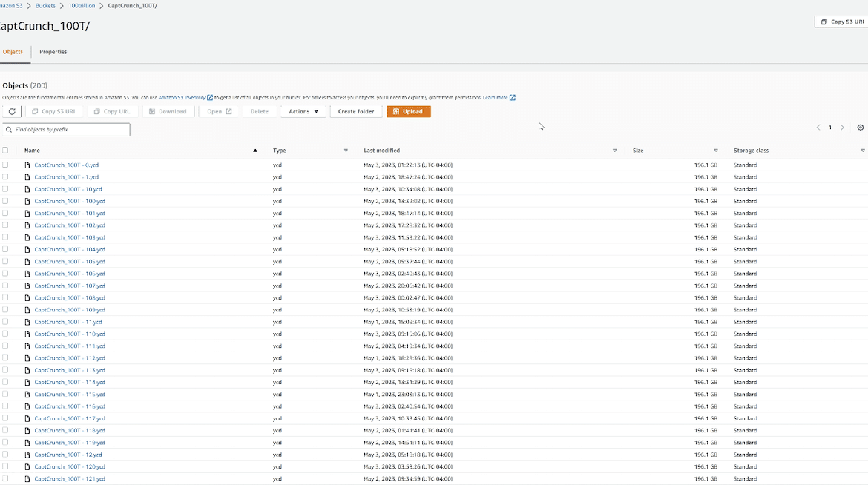This screenshot has width=868, height=485.
Task: Focus the Find objects by prefix field
Action: pyautogui.click(x=66, y=130)
